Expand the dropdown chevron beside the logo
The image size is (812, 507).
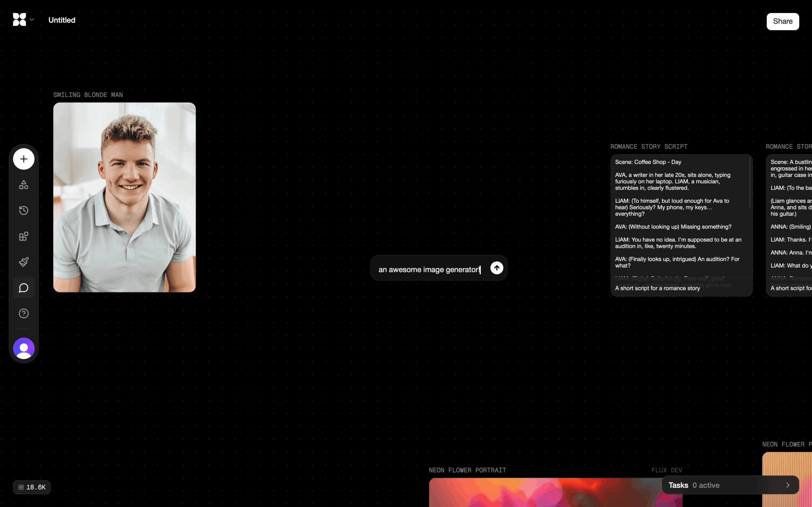(32, 19)
